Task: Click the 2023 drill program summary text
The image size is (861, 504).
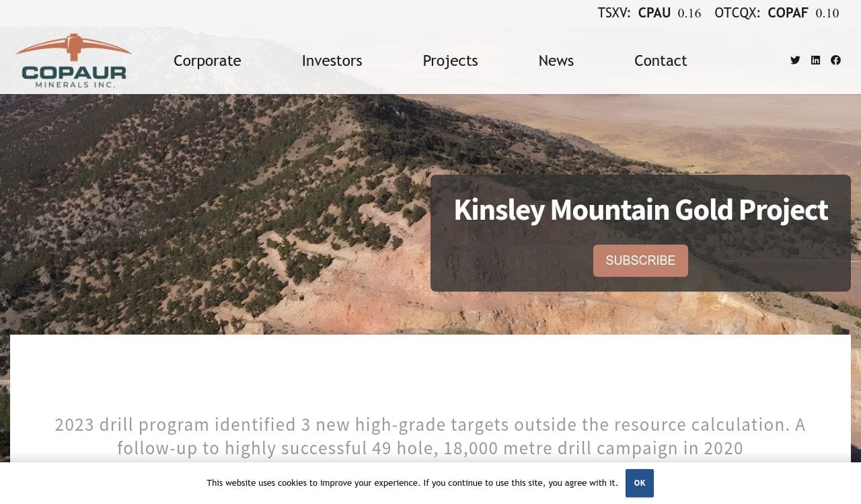Action: point(430,436)
